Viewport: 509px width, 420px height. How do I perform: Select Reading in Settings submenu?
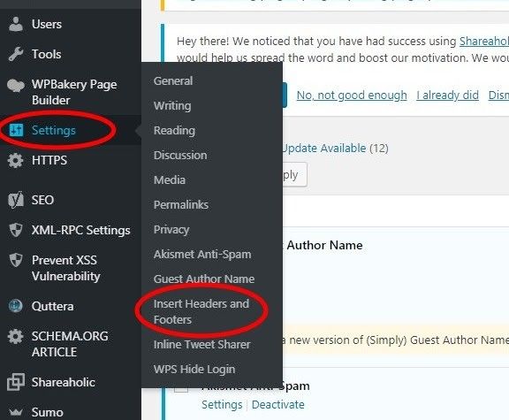click(x=174, y=130)
